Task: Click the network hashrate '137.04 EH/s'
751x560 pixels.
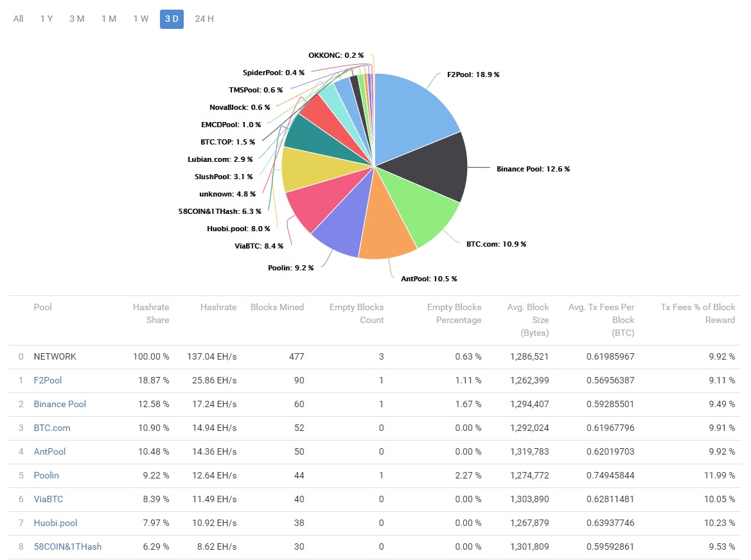Action: 212,356
